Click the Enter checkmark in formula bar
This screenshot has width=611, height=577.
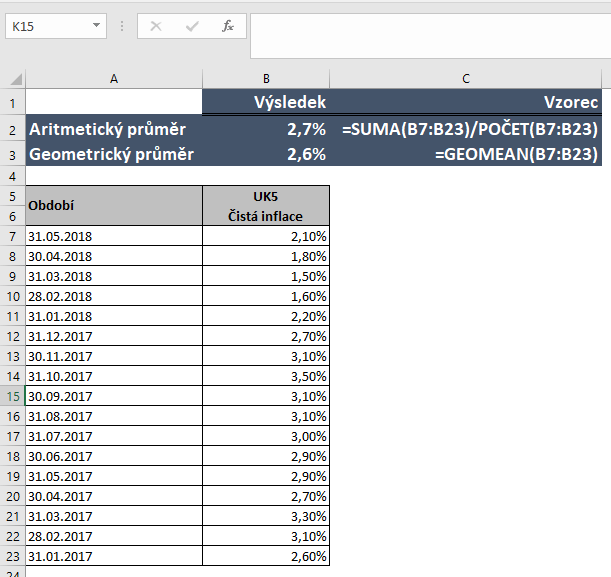pyautogui.click(x=192, y=26)
